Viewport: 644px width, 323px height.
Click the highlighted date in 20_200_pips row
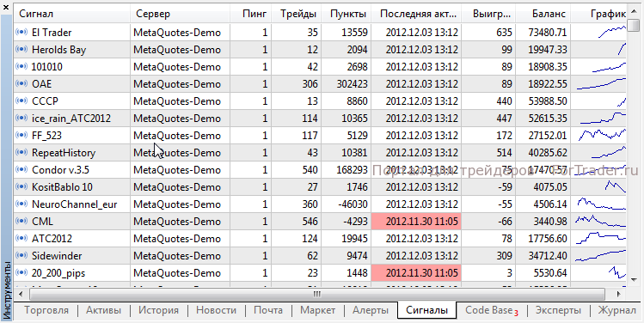(x=416, y=273)
